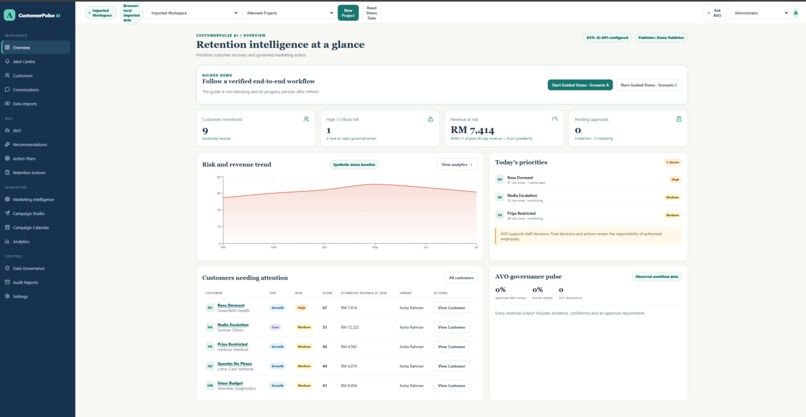This screenshot has width=806, height=417.
Task: View Customer for Nadia Escalation row
Action: click(x=451, y=327)
